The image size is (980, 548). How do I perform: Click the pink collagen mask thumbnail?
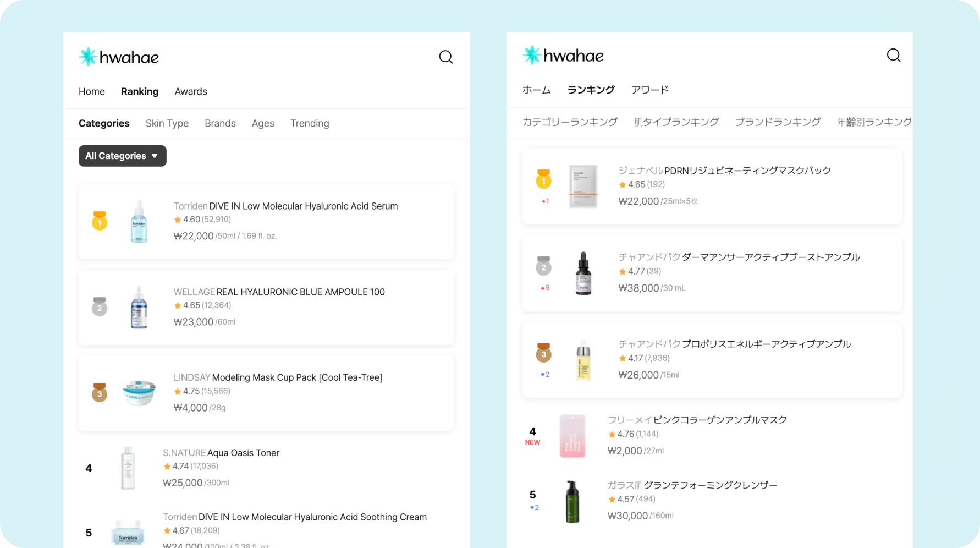coord(572,436)
